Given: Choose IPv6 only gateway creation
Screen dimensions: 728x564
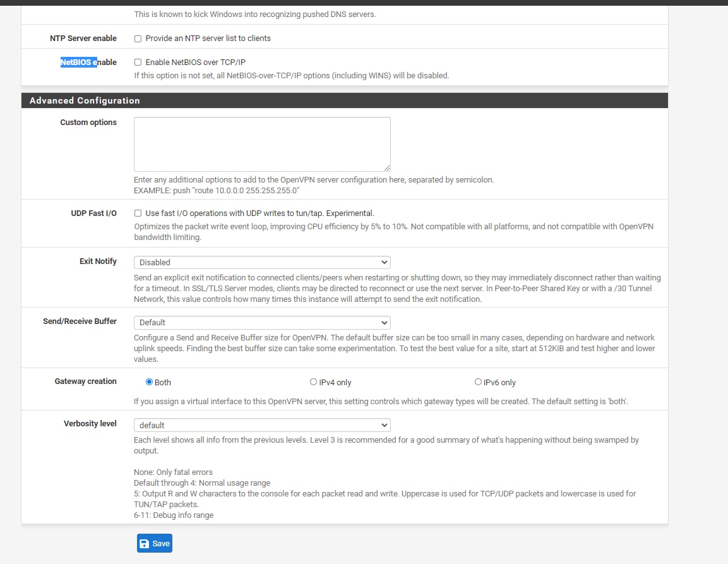Looking at the screenshot, I should [478, 382].
